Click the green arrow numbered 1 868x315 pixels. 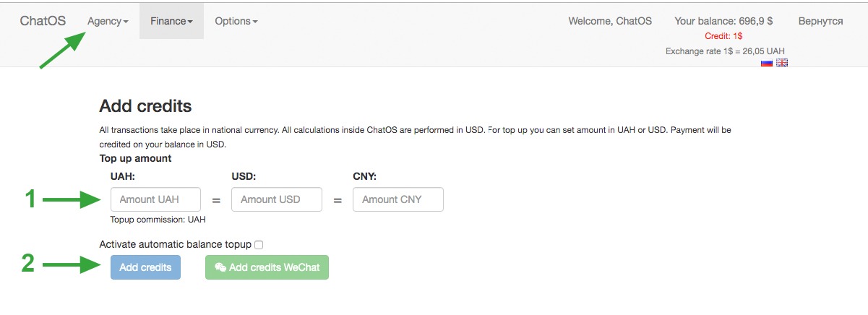pos(70,199)
